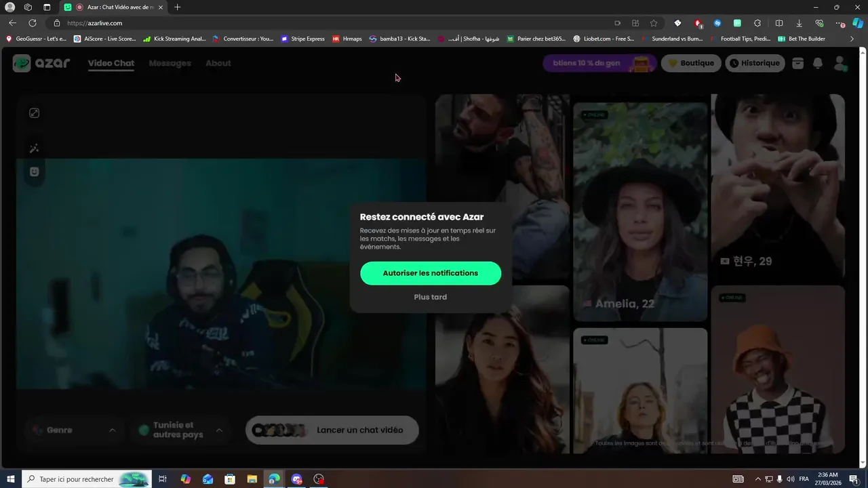Screen dimensions: 868x488
Task: Open Hrmaps bookmark
Action: [x=347, y=39]
